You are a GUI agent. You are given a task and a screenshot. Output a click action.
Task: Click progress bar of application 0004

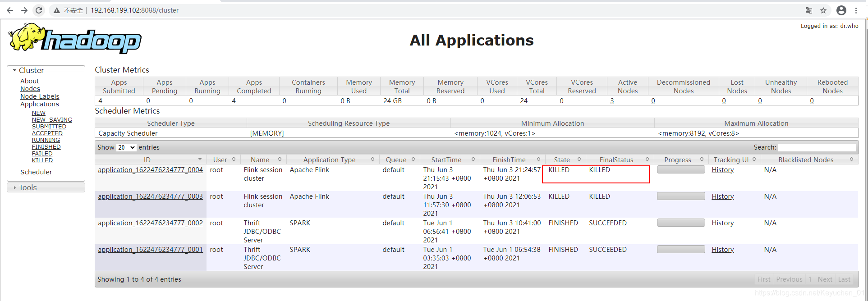pyautogui.click(x=681, y=169)
